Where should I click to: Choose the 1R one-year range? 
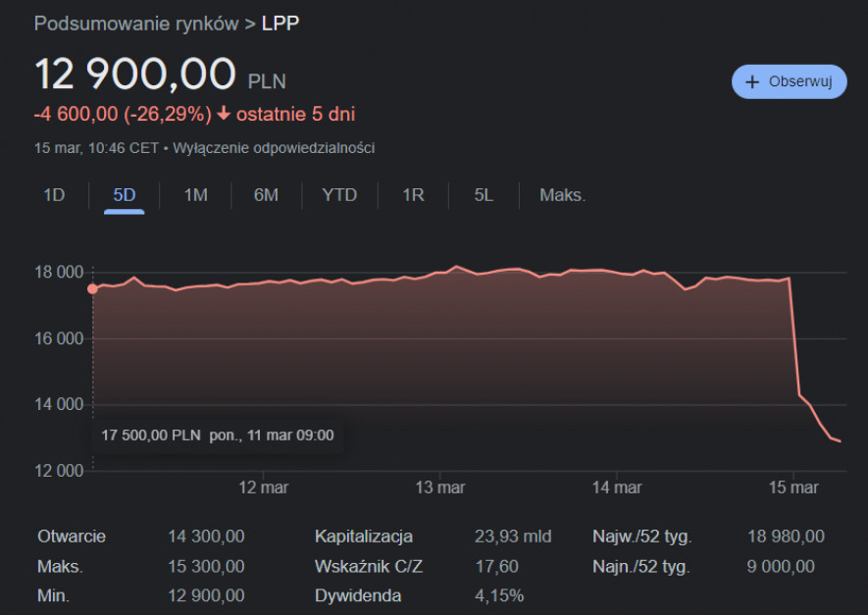(413, 195)
